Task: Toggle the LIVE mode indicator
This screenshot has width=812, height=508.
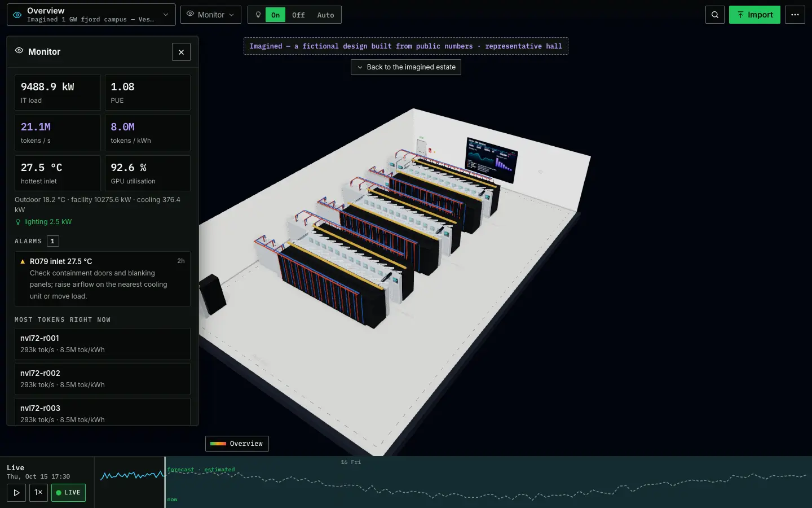Action: click(x=68, y=492)
